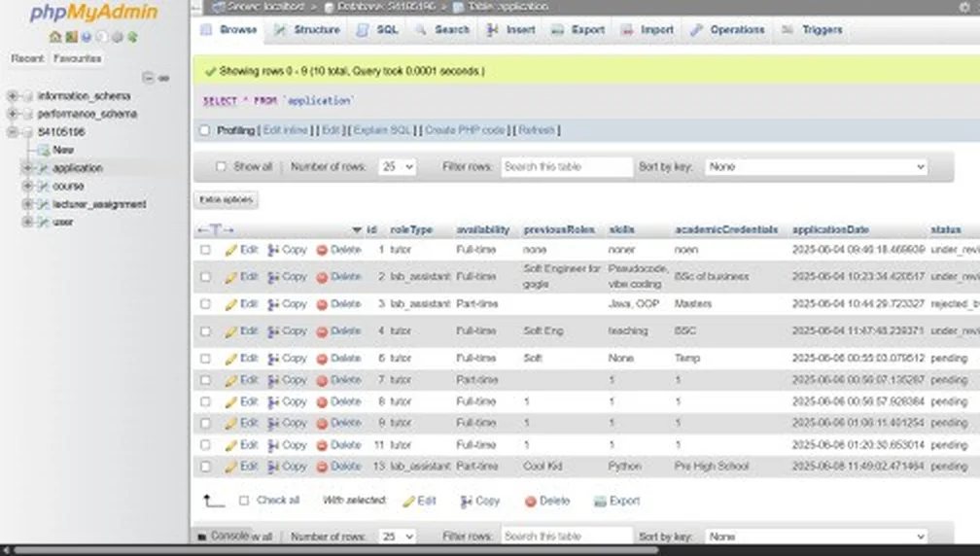Reload navigation panel green icon

click(x=132, y=37)
